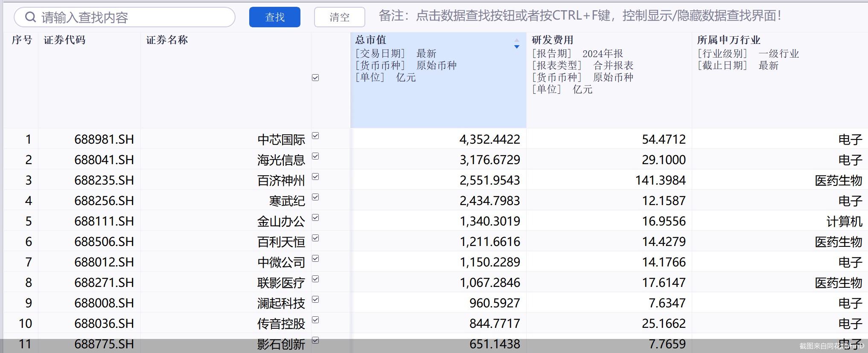This screenshot has height=353, width=868.
Task: Click the 百利天恒 row checkbox
Action: pyautogui.click(x=315, y=238)
